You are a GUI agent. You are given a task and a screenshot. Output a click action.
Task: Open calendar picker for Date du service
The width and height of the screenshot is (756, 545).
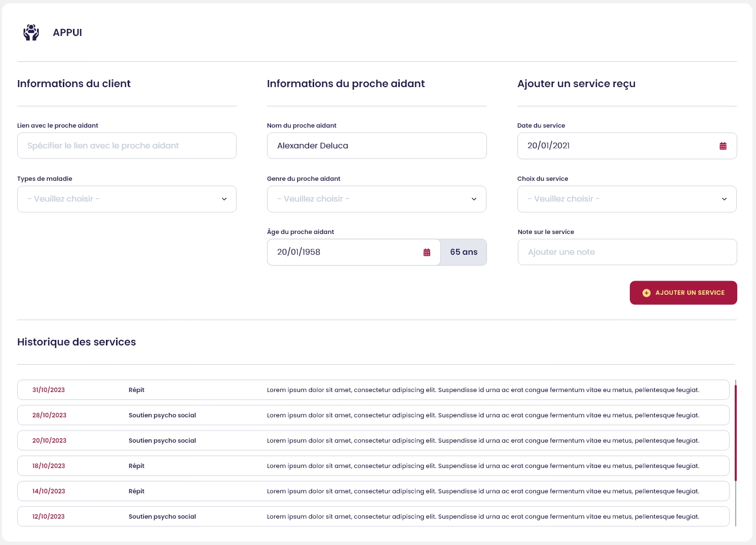723,146
